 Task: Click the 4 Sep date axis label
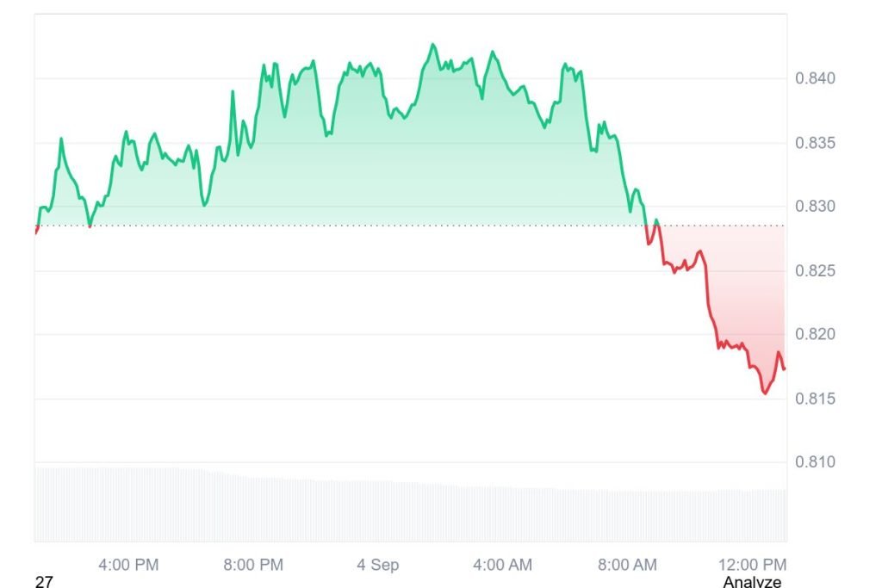click(378, 565)
